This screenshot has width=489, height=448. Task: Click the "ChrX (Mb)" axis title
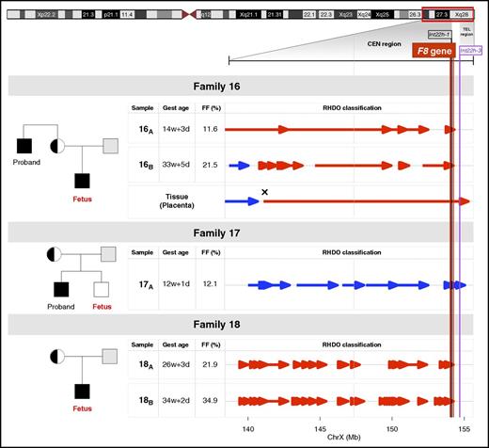coord(344,437)
